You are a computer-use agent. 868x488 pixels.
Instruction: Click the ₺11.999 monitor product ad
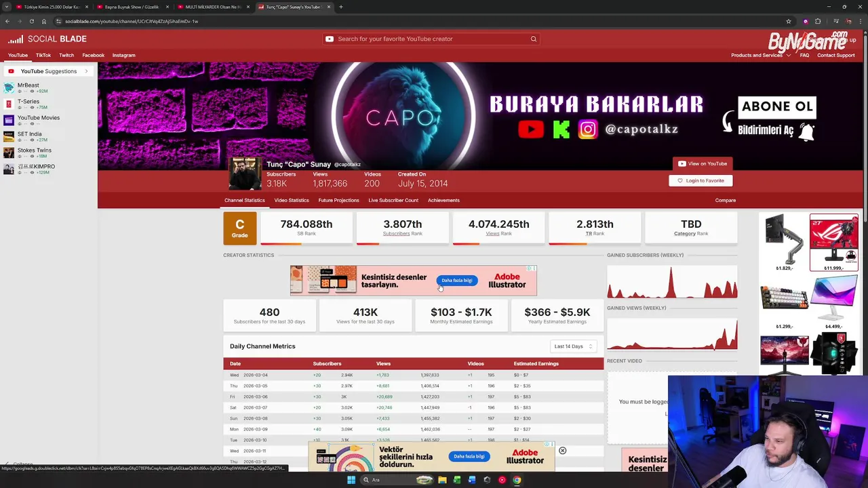click(833, 243)
